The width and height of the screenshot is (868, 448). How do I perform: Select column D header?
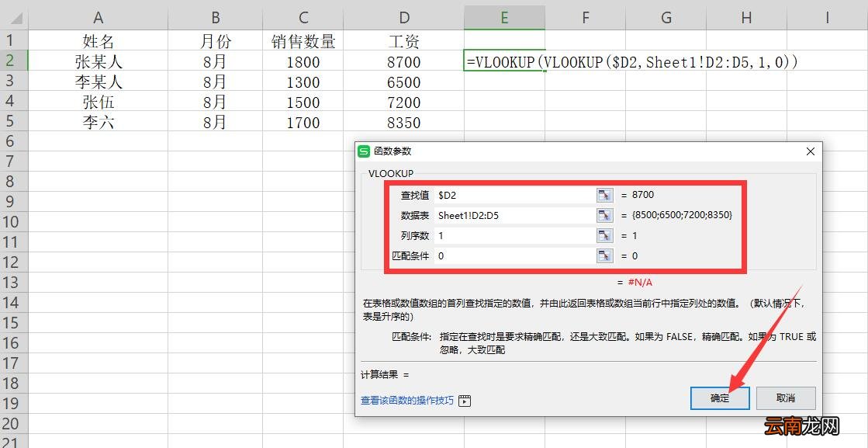point(404,18)
